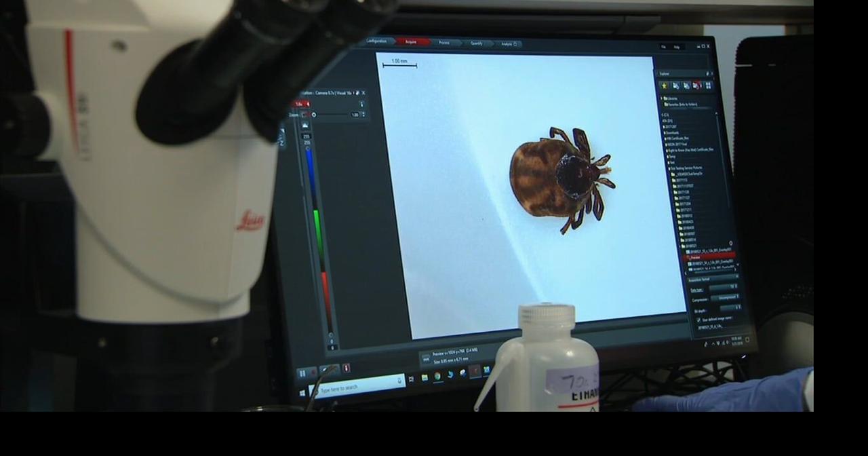Select the grid view icon in Explorer panel
868x456 pixels.
point(708,85)
